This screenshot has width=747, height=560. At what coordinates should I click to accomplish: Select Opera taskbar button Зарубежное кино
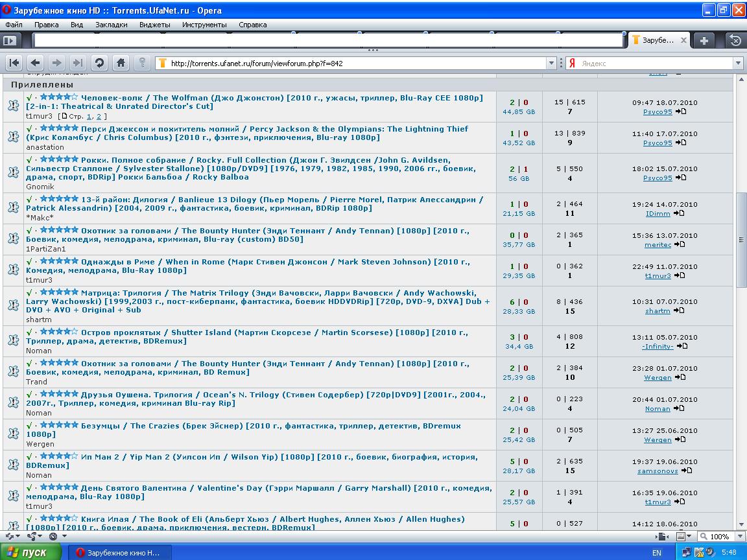pos(119,553)
